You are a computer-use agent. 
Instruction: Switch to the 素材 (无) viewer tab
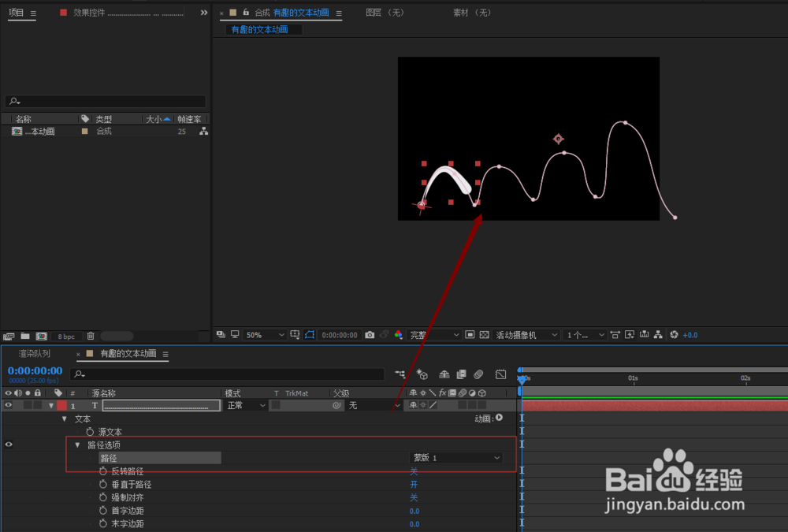pos(472,13)
